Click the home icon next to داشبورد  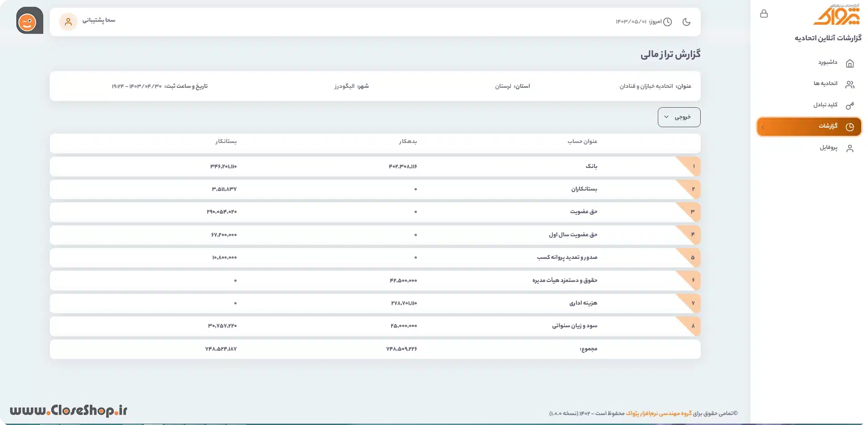click(x=850, y=63)
